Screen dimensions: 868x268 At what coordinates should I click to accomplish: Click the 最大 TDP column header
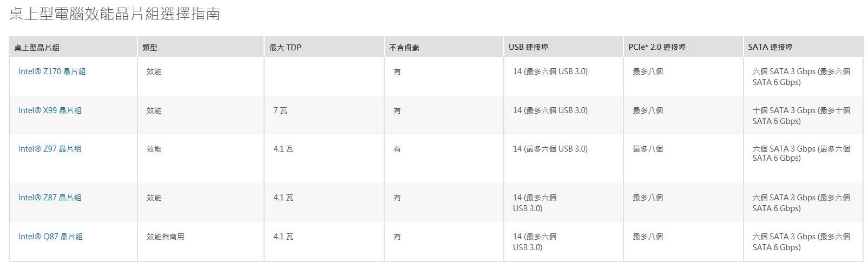285,48
